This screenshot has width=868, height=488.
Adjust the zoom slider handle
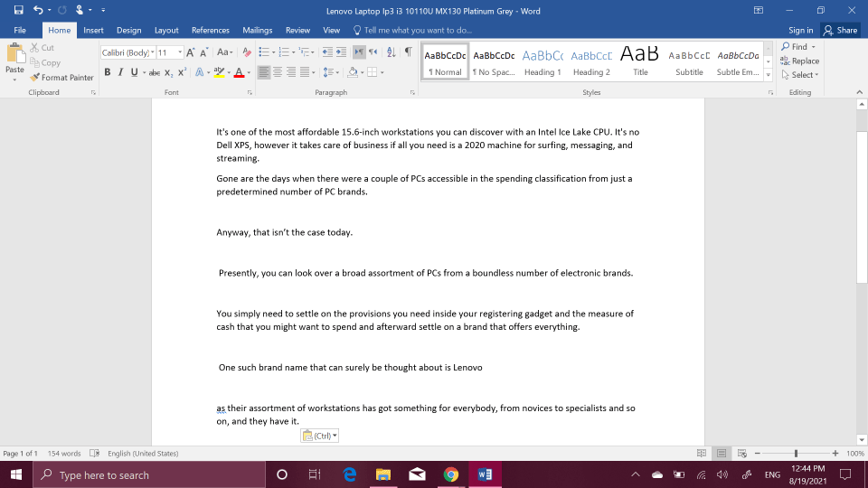(x=796, y=453)
